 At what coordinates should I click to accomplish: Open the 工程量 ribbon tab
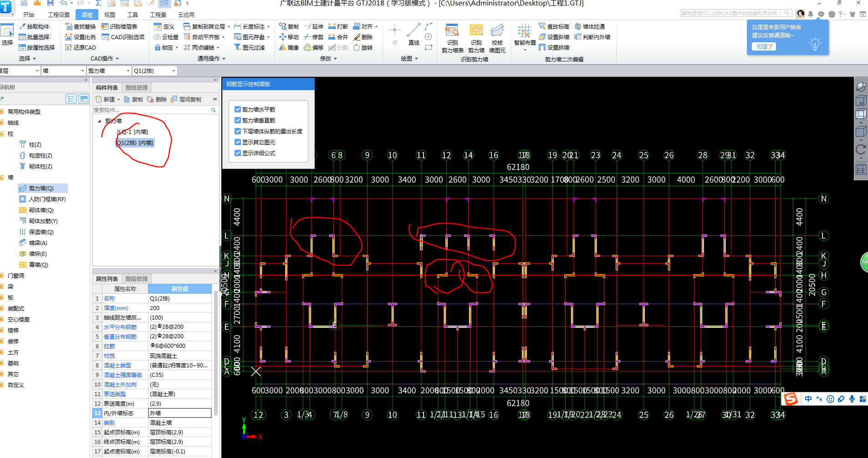point(158,15)
